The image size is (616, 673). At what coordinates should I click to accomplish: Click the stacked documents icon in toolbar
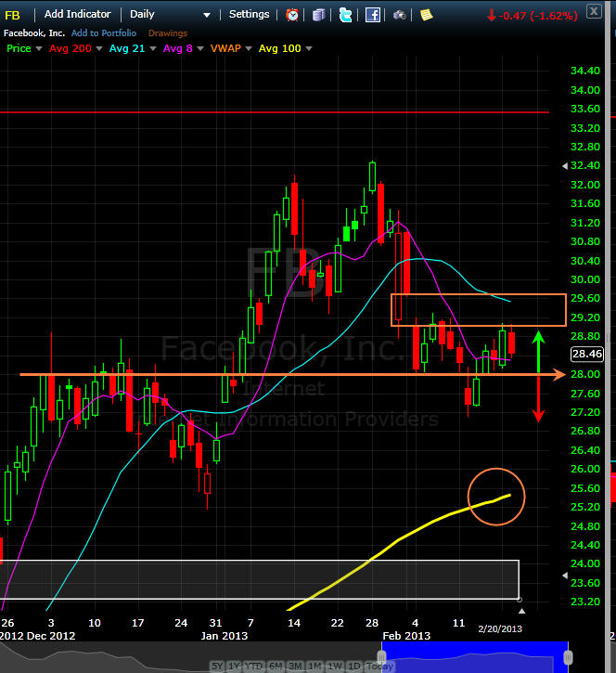point(318,15)
